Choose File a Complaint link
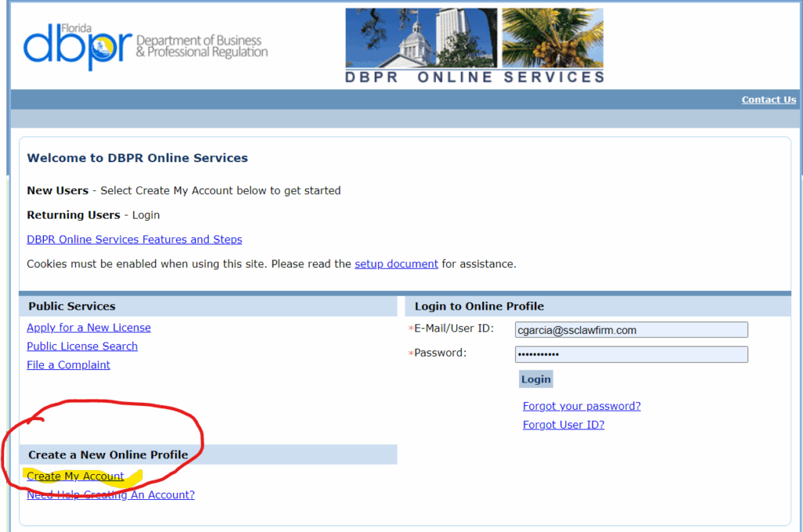The height and width of the screenshot is (532, 803). point(68,365)
